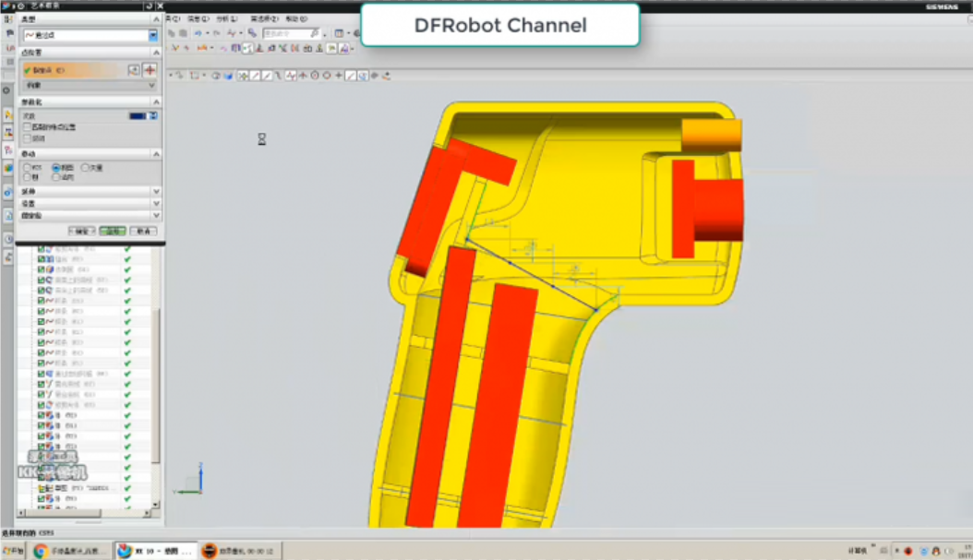Open the 帮助(H) menu
Image resolution: width=973 pixels, height=560 pixels.
[x=296, y=19]
